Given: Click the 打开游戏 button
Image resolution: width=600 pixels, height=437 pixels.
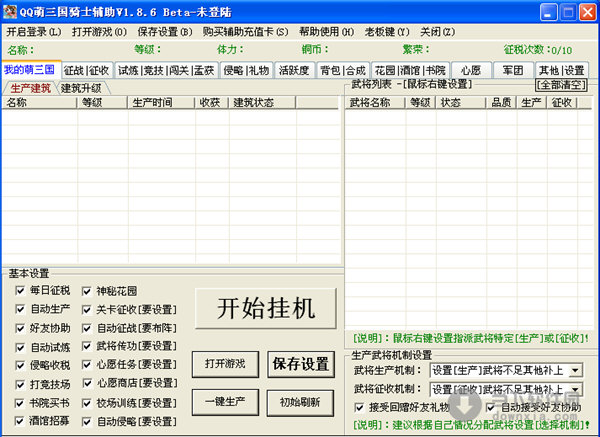Looking at the screenshot, I should tap(225, 364).
